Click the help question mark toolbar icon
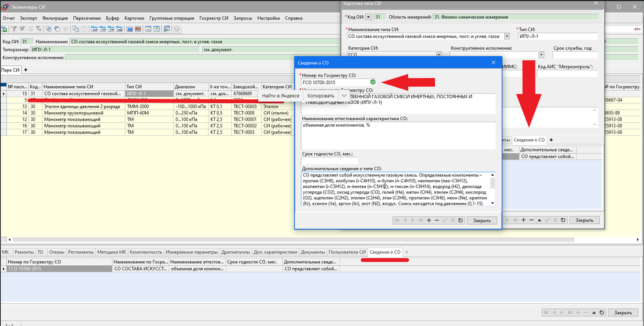Image resolution: width=644 pixels, height=326 pixels. coord(176,29)
